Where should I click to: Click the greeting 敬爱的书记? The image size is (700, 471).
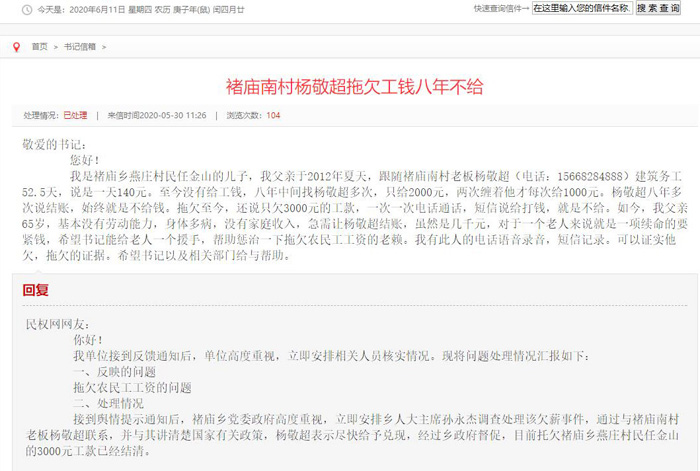point(54,145)
